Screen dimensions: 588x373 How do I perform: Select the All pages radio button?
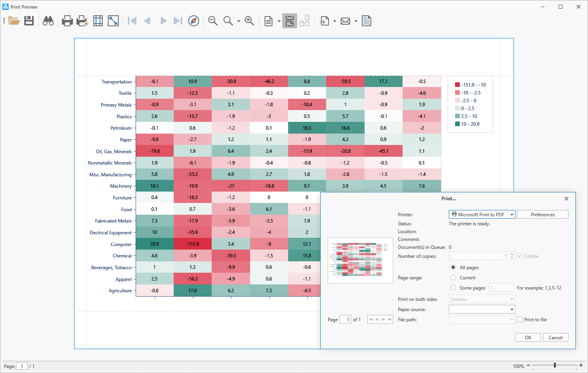(x=453, y=268)
